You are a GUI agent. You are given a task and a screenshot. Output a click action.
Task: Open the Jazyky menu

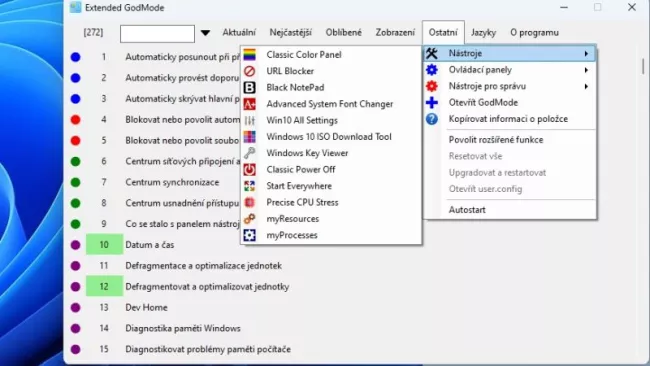point(483,32)
